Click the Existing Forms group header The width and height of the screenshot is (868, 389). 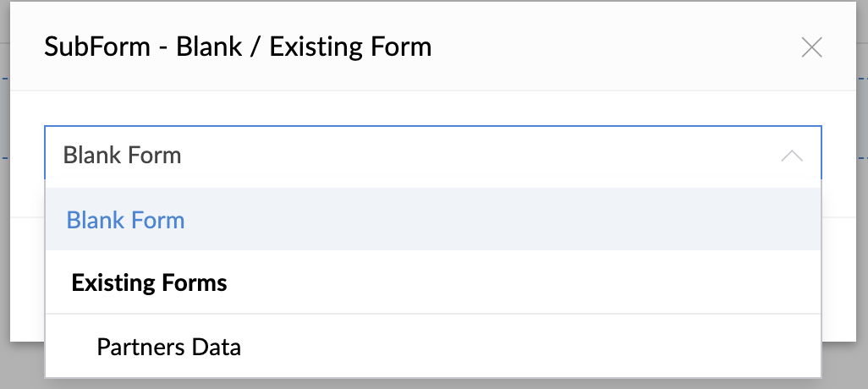click(150, 282)
